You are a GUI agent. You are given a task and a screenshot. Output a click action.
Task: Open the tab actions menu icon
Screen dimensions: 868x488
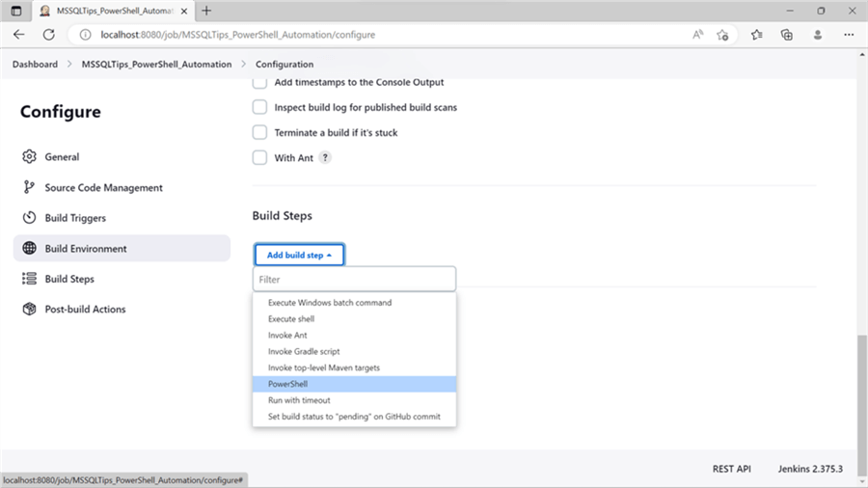click(x=16, y=11)
